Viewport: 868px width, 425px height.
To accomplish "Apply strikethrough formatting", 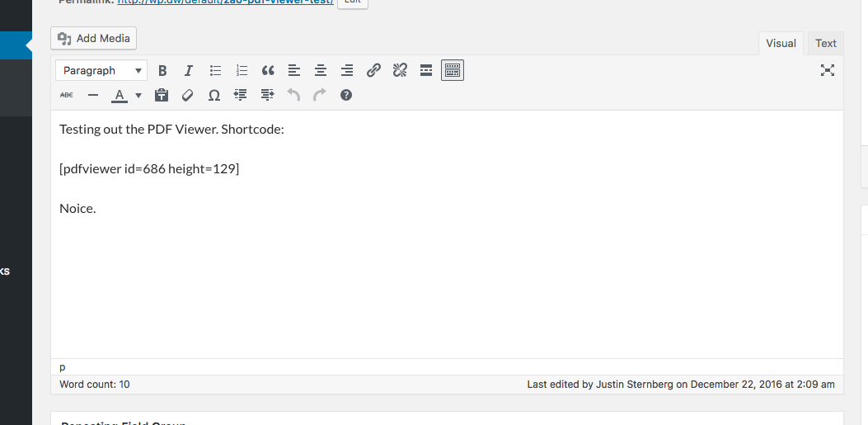I will (67, 95).
